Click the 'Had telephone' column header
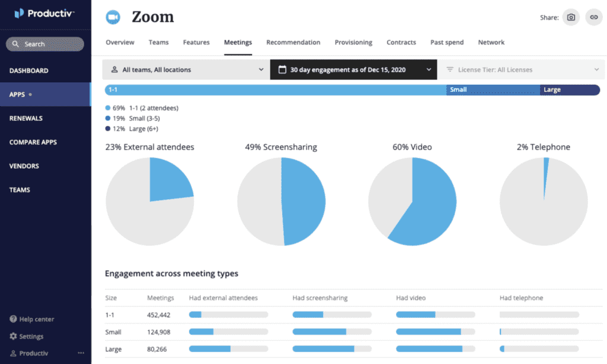607x364 pixels. tap(522, 298)
